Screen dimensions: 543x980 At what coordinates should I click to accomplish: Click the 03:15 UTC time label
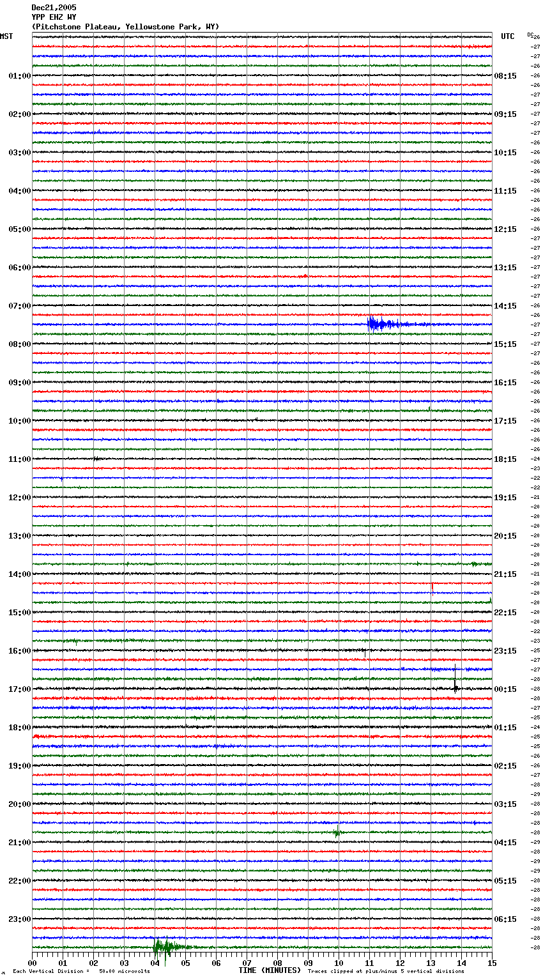point(505,804)
